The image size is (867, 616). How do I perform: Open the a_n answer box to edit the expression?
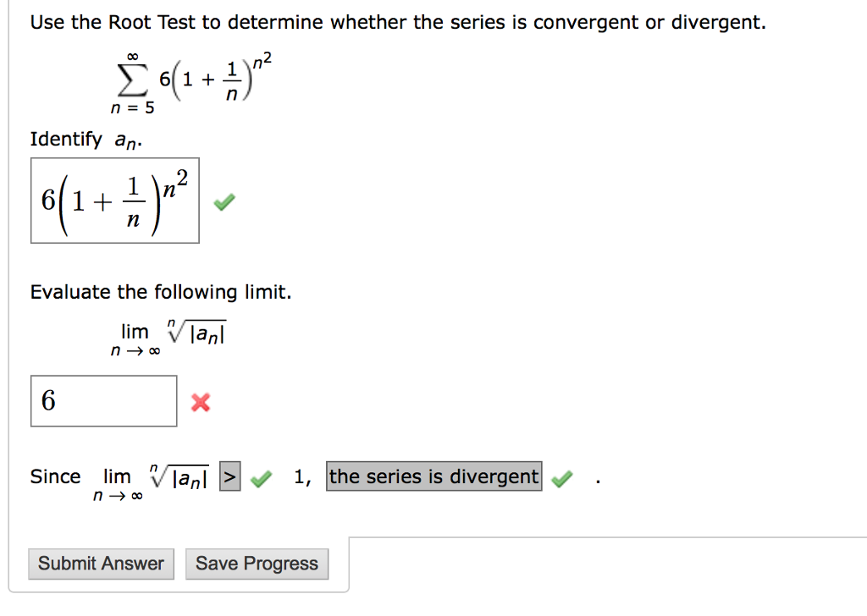(114, 201)
